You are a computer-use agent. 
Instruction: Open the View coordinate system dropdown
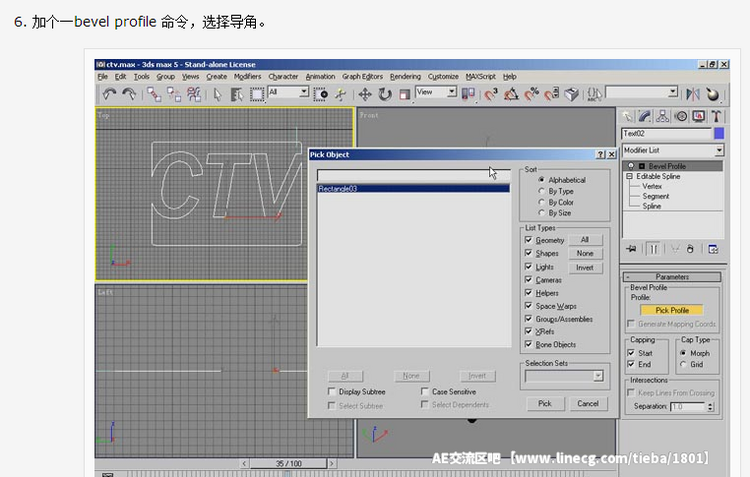coord(452,92)
